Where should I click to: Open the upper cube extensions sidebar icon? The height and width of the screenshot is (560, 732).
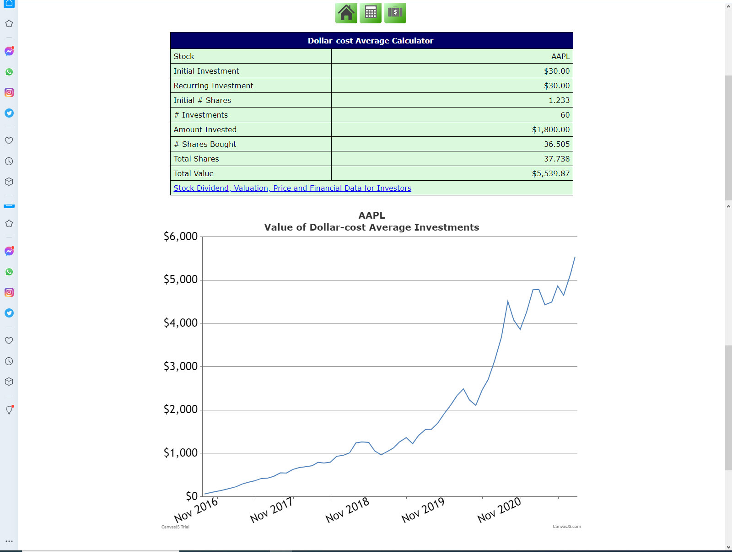click(x=9, y=182)
